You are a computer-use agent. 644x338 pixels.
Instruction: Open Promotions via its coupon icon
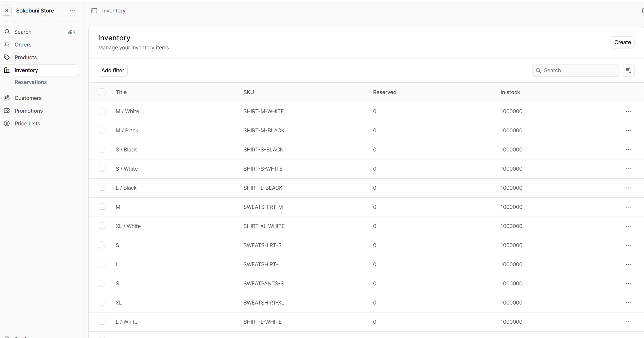[x=7, y=111]
